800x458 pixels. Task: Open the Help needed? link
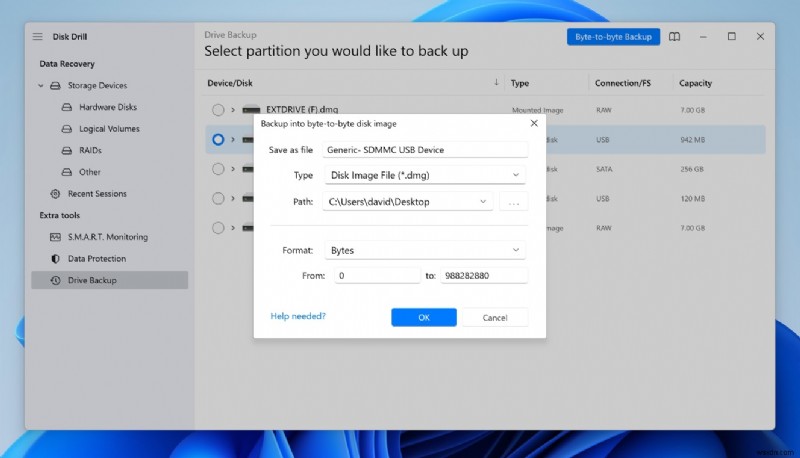coord(298,316)
